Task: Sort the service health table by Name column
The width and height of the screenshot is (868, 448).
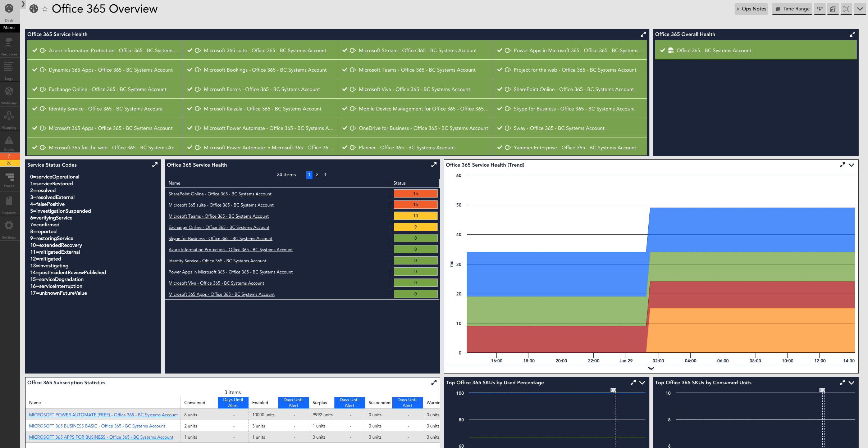Action: pyautogui.click(x=174, y=183)
